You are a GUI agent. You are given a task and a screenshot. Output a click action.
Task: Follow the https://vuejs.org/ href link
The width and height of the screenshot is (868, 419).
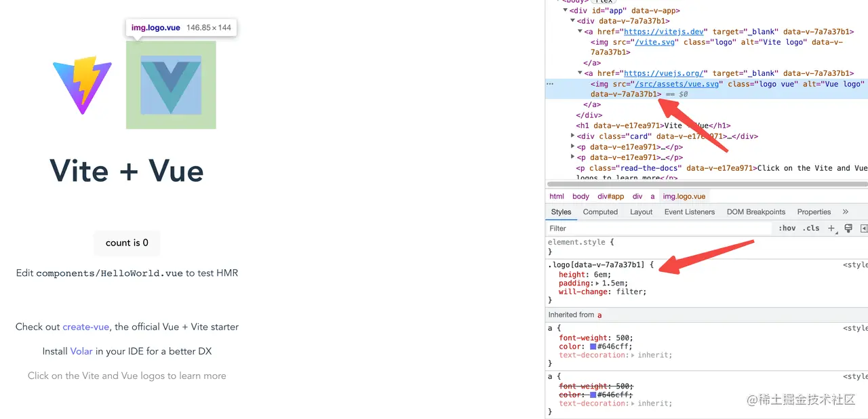point(665,73)
